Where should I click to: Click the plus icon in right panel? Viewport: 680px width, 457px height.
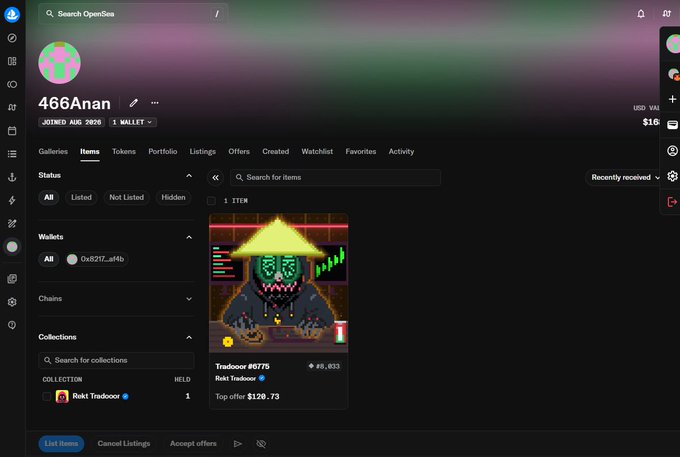tap(672, 99)
